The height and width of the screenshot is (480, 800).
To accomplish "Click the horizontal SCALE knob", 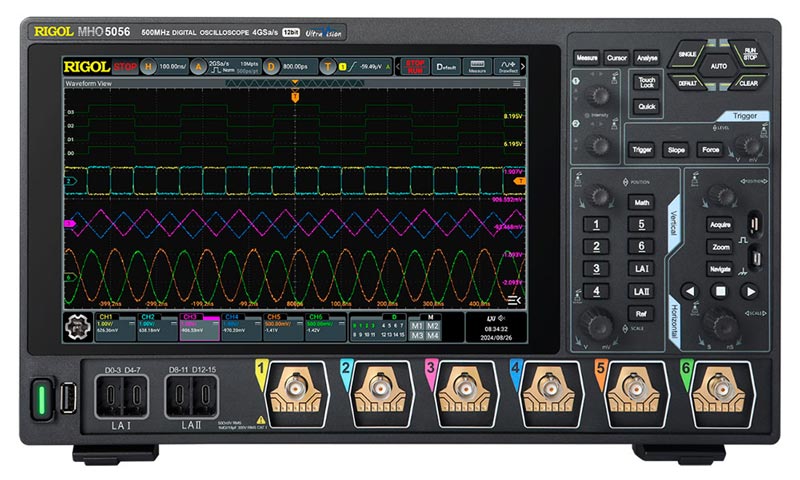I will [x=720, y=323].
